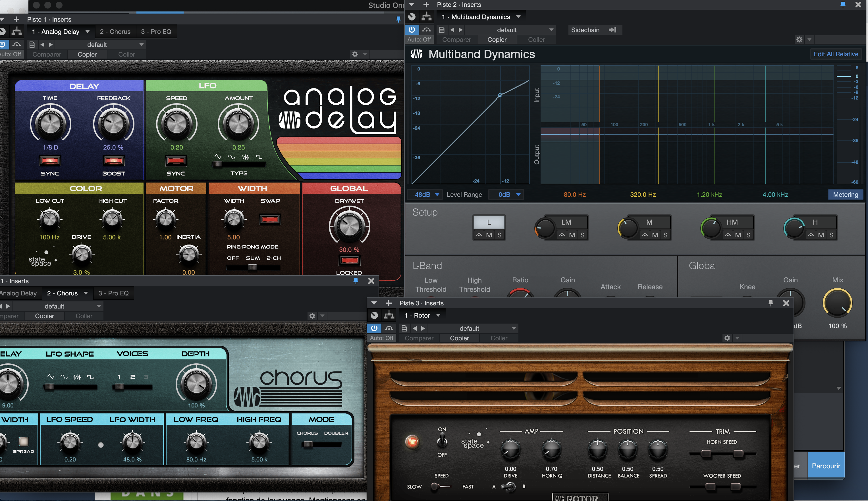
Task: Open the -48dB level range dropdown
Action: pyautogui.click(x=425, y=194)
